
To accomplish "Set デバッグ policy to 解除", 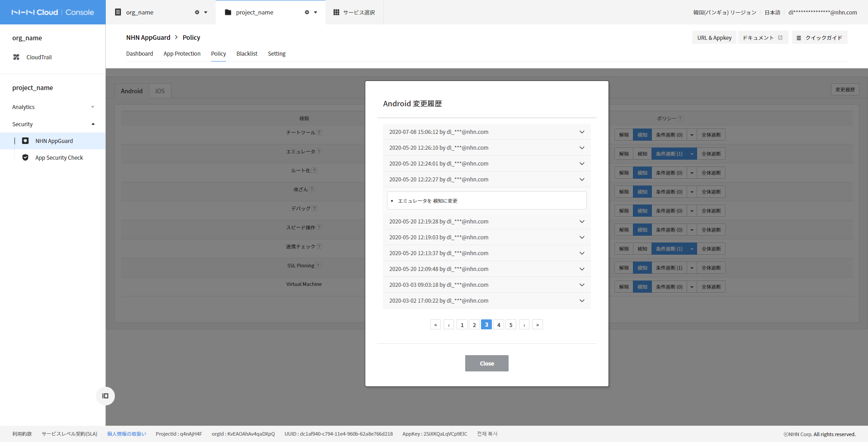I will (624, 211).
